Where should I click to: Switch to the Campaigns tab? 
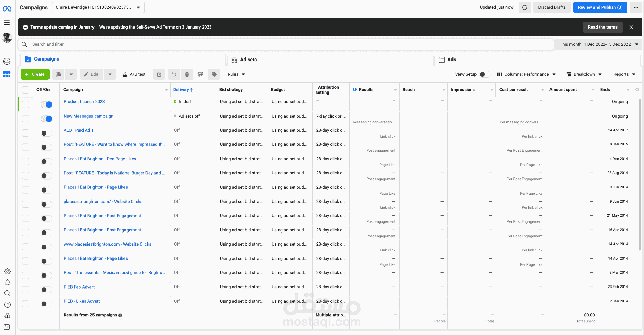[x=42, y=59]
